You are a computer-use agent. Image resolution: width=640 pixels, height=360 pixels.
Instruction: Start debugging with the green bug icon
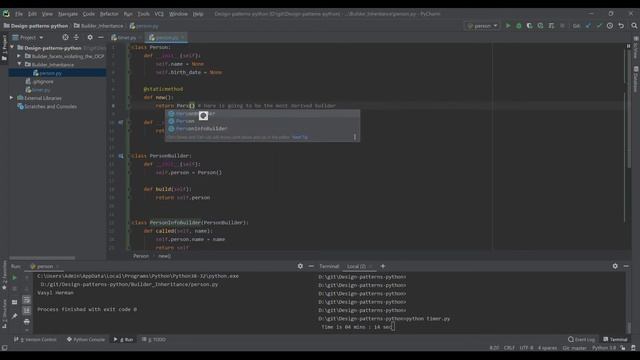coord(519,26)
